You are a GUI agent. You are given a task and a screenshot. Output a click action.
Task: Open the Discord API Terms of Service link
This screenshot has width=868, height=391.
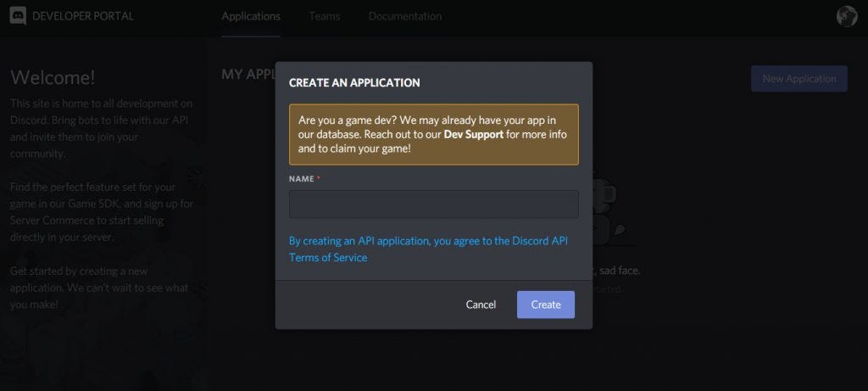[x=428, y=249]
